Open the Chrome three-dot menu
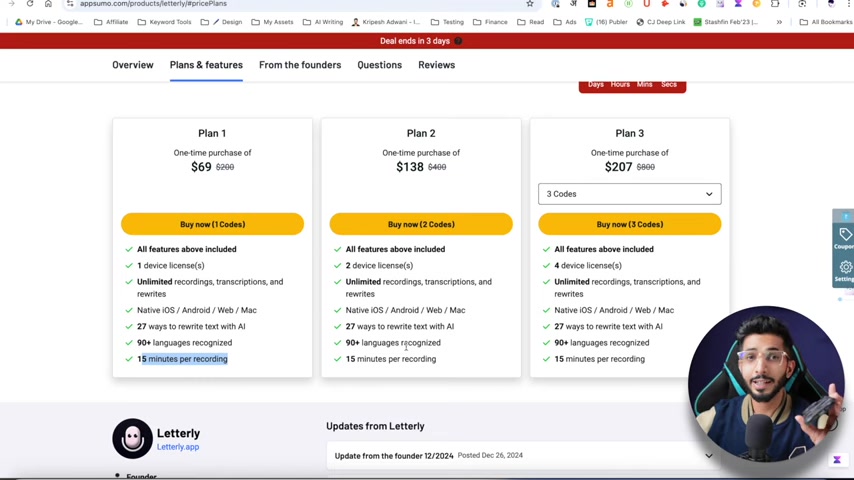The width and height of the screenshot is (854, 480). point(849,4)
